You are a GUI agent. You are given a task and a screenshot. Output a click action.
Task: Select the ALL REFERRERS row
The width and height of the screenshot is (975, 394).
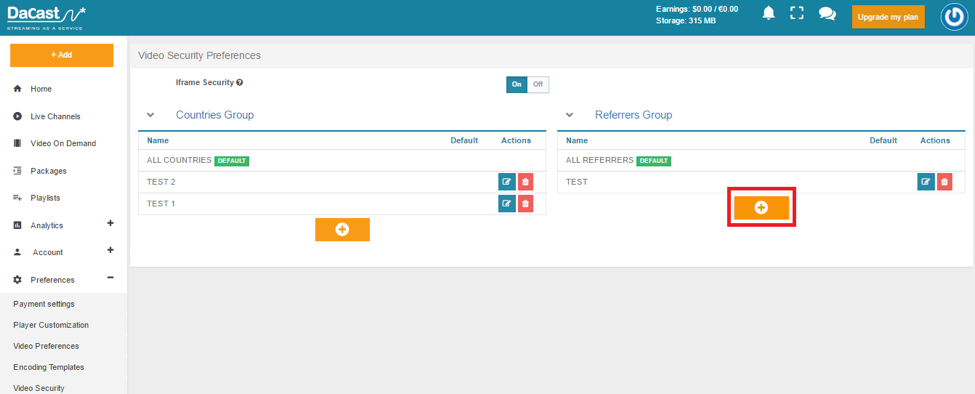click(x=761, y=160)
